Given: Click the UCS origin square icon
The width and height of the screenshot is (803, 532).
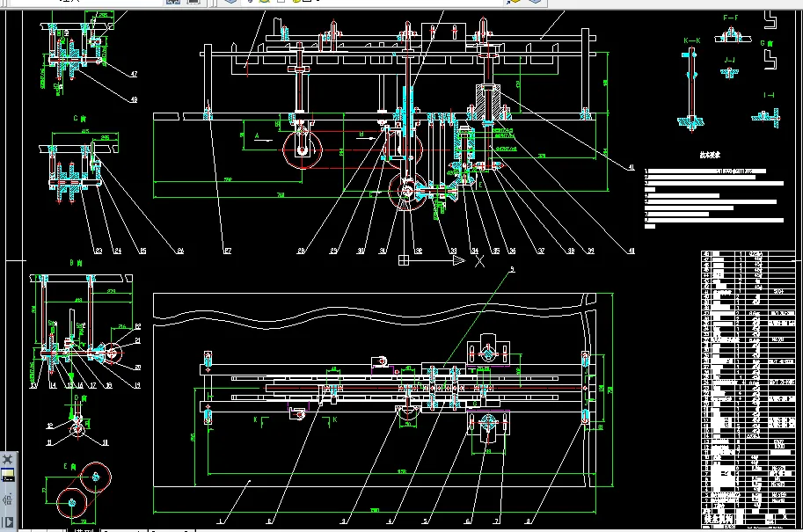Looking at the screenshot, I should pyautogui.click(x=404, y=260).
